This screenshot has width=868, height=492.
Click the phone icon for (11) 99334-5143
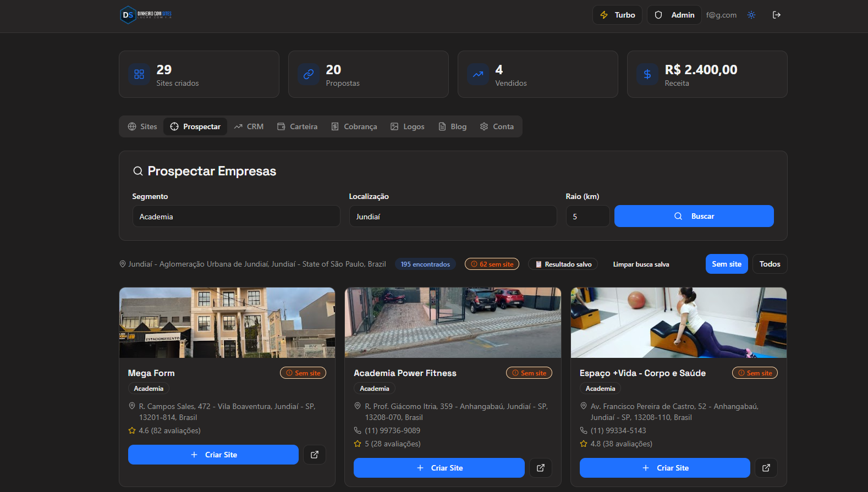(x=584, y=430)
